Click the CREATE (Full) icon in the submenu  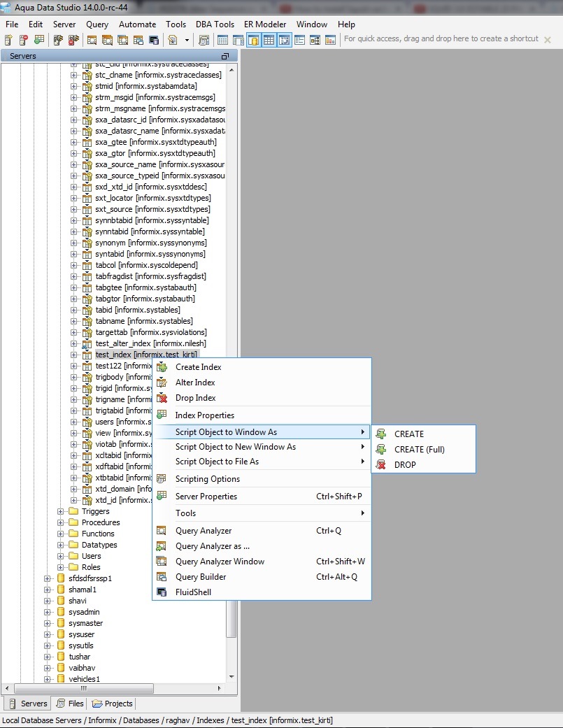tap(381, 450)
